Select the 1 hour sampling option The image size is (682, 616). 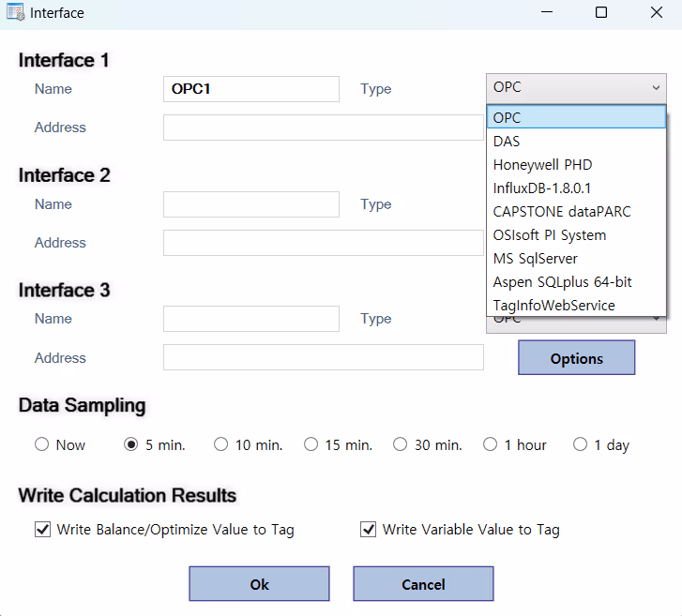click(491, 444)
